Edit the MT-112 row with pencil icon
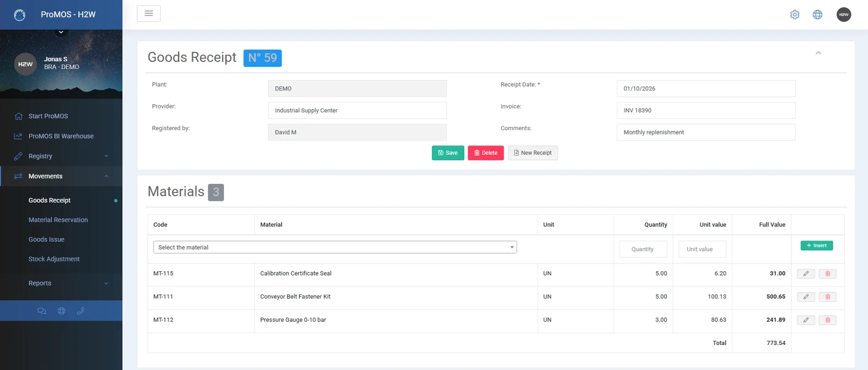868x370 pixels. (x=806, y=320)
